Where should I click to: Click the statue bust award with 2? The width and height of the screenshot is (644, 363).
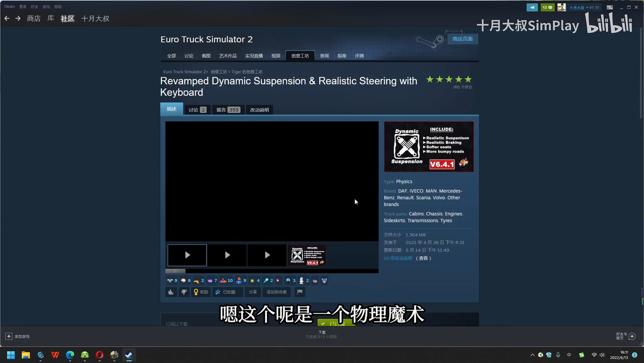point(304,281)
